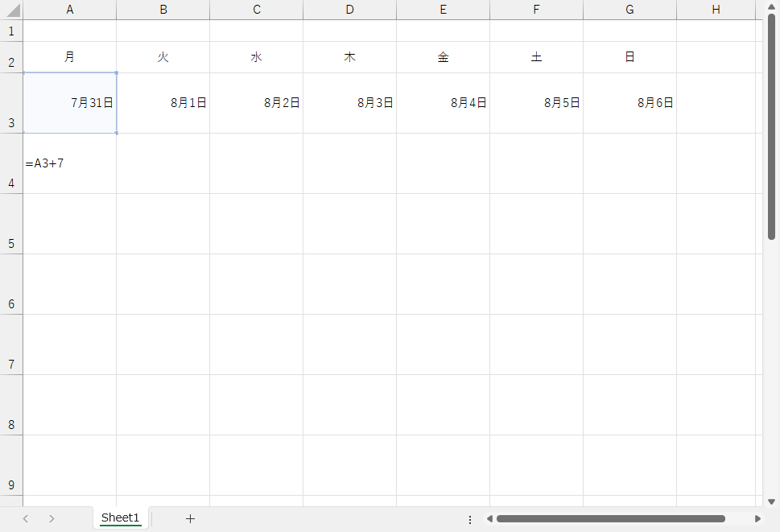780x532 pixels.
Task: Select column D header
Action: [349, 10]
